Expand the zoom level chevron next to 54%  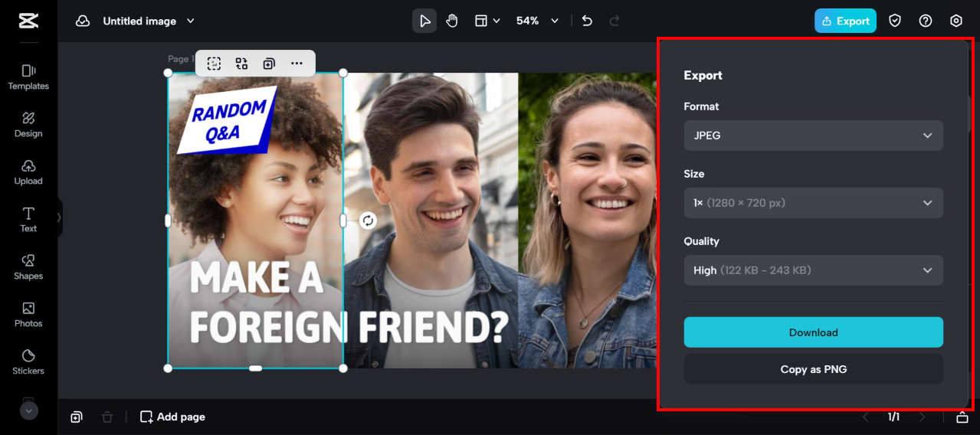click(555, 21)
